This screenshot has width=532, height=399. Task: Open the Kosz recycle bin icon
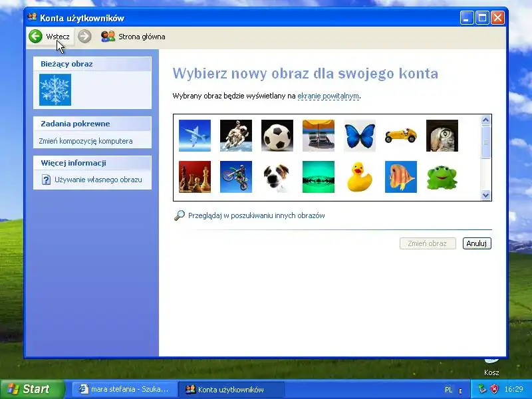pyautogui.click(x=491, y=362)
